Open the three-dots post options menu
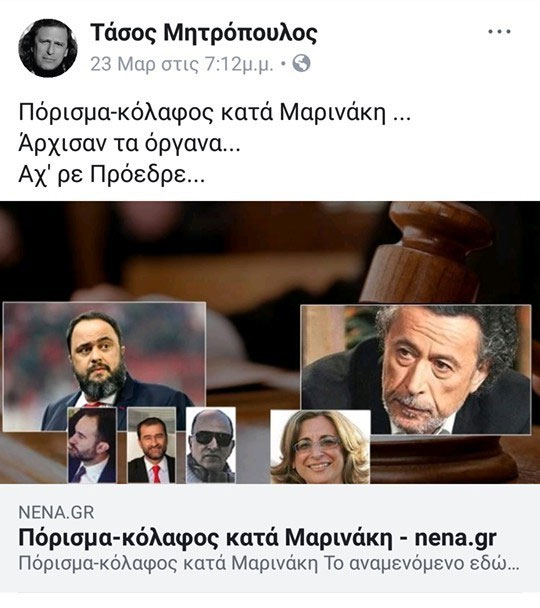Image resolution: width=540 pixels, height=608 pixels. (x=499, y=32)
